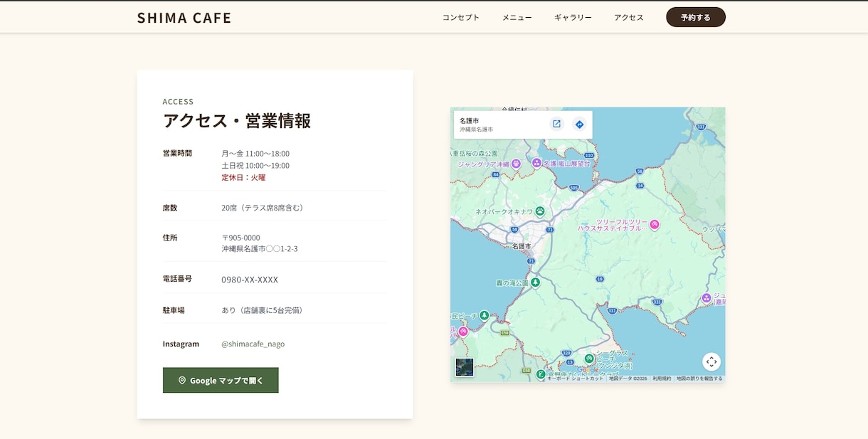Switch map to satellite layer thumbnail
The width and height of the screenshot is (868, 439).
(x=465, y=367)
